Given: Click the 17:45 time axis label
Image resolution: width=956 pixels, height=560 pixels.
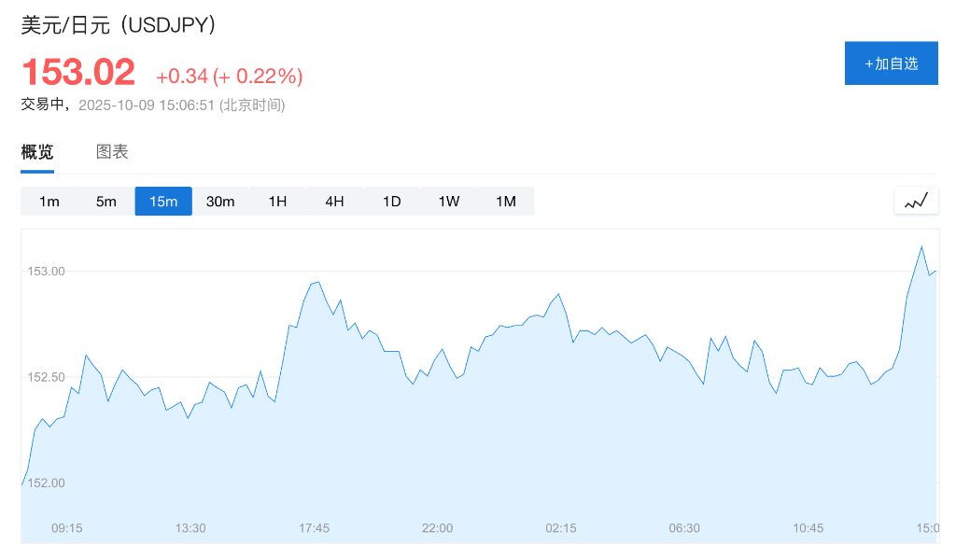Looking at the screenshot, I should (x=314, y=528).
